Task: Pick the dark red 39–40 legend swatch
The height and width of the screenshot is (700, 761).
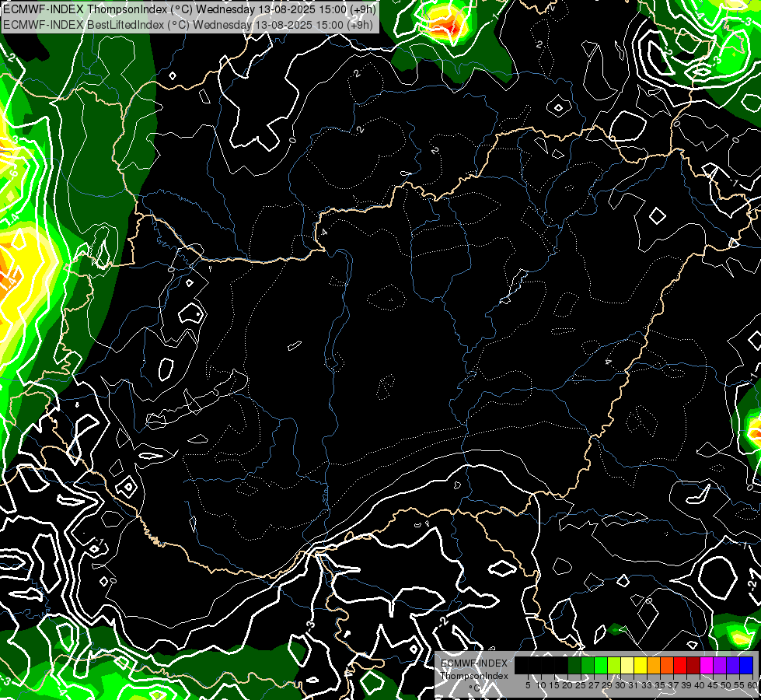Action: 693,665
